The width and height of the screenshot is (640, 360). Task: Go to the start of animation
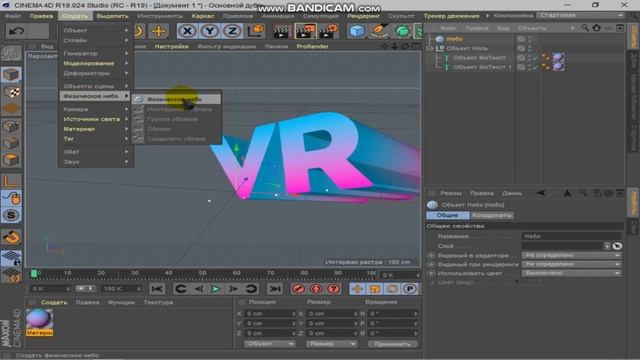point(157,289)
